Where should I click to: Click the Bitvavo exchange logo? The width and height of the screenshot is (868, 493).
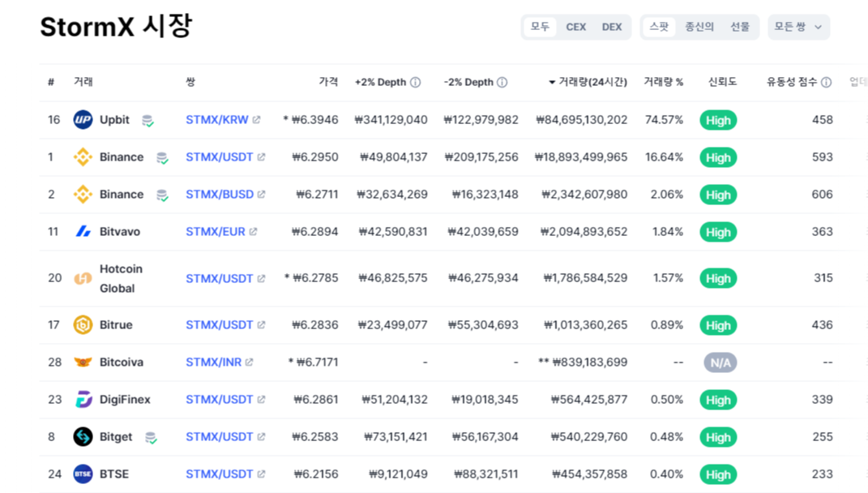point(83,232)
